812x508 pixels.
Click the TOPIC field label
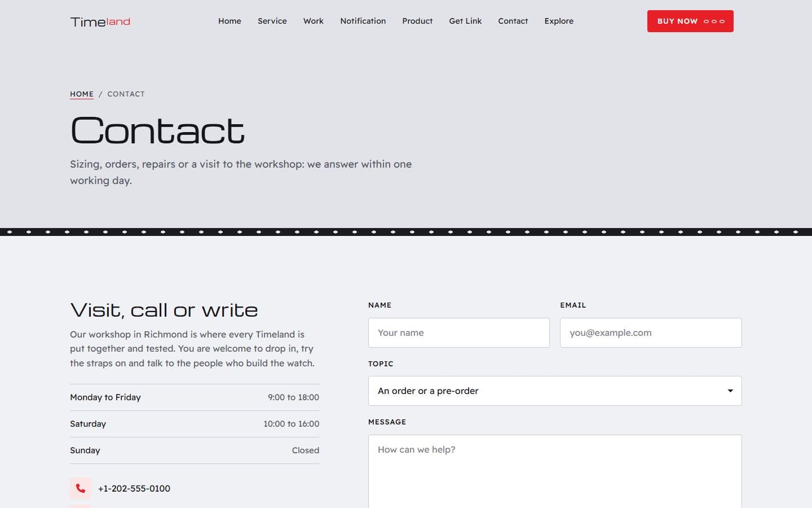[381, 364]
